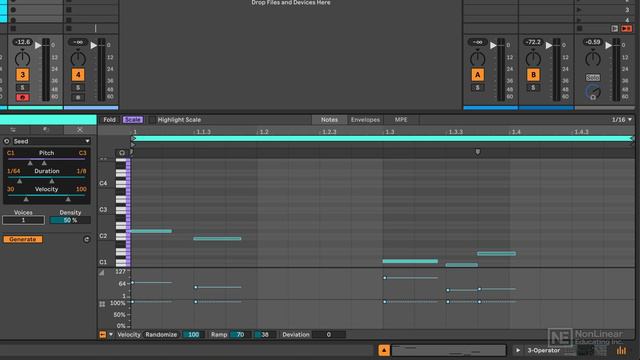Image resolution: width=640 pixels, height=360 pixels.
Task: Turn the track 4 pan knob
Action: 78,59
